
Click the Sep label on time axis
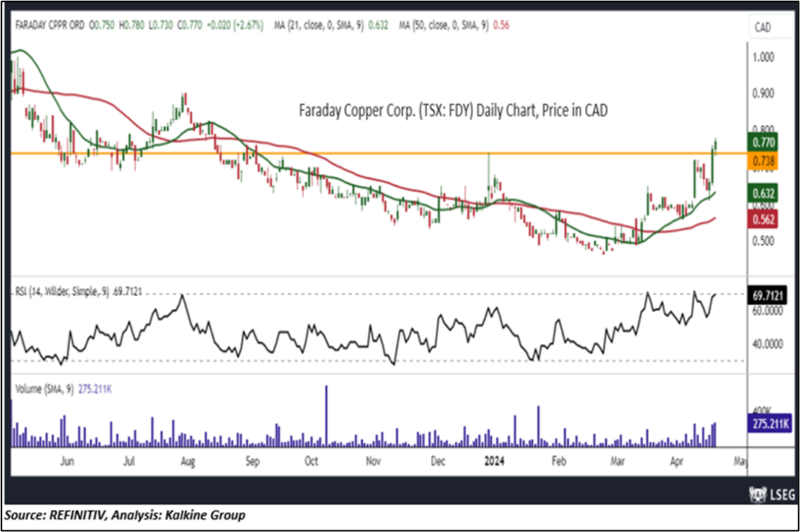253,462
